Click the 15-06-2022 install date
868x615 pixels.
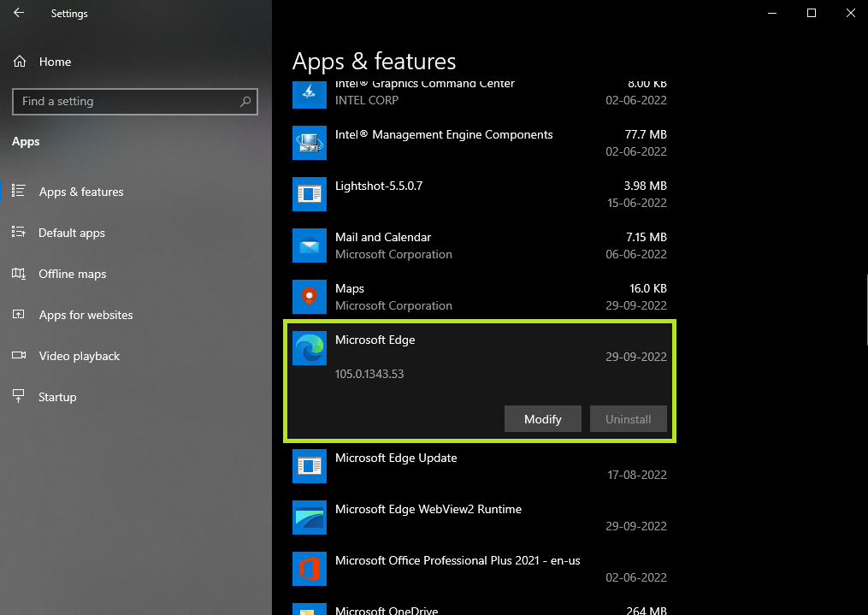[x=636, y=203]
